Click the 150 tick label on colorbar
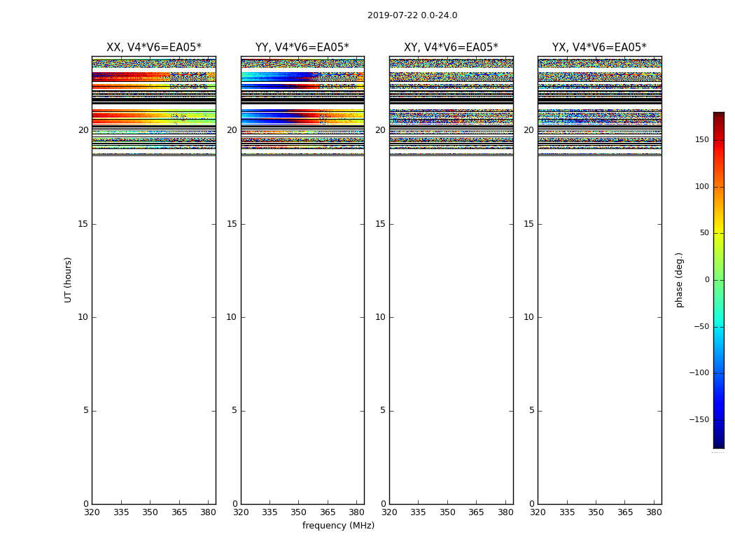 click(701, 140)
